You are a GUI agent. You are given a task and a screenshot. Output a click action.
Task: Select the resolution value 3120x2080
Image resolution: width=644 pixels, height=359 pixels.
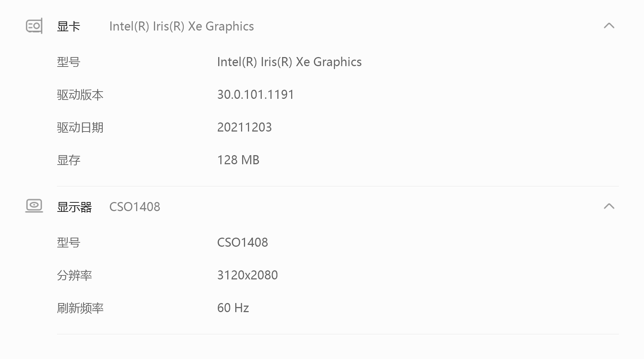coord(247,275)
